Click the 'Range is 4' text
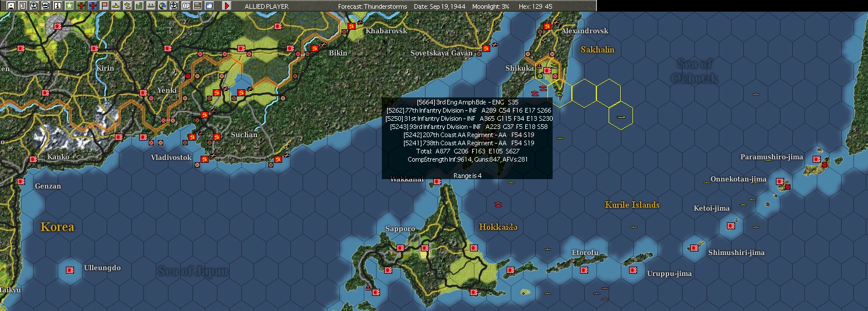Viewport: 868px width, 311px height. pos(468,175)
